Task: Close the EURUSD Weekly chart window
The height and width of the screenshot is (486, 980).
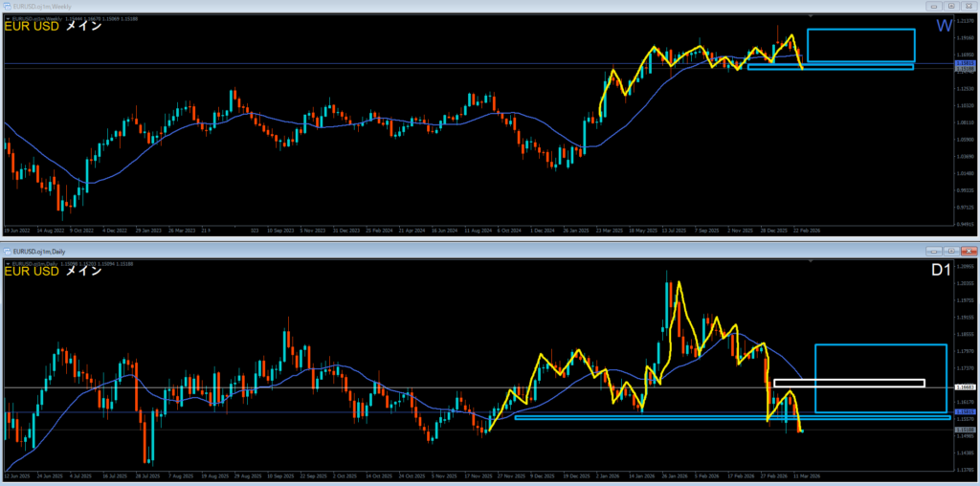Action: pos(969,6)
